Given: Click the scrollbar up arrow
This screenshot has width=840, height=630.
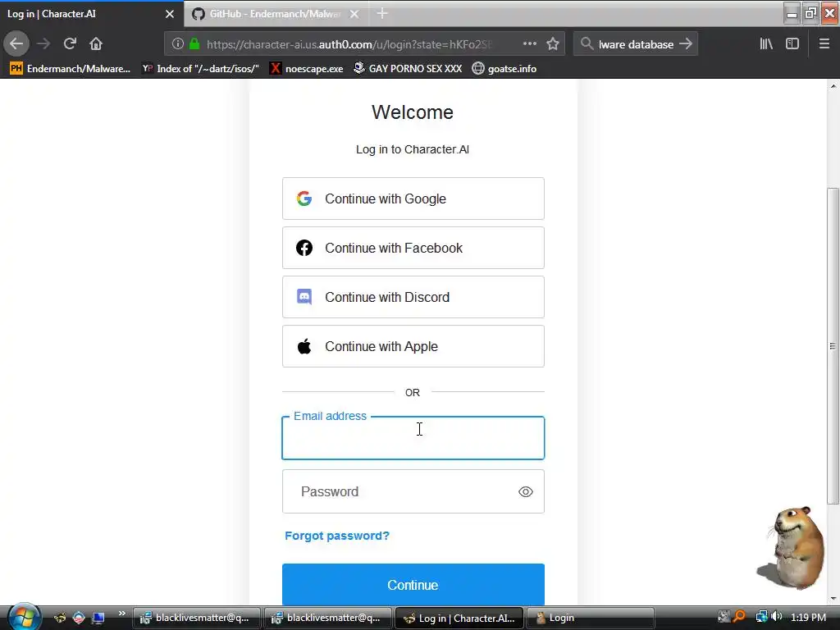Looking at the screenshot, I should pyautogui.click(x=833, y=85).
